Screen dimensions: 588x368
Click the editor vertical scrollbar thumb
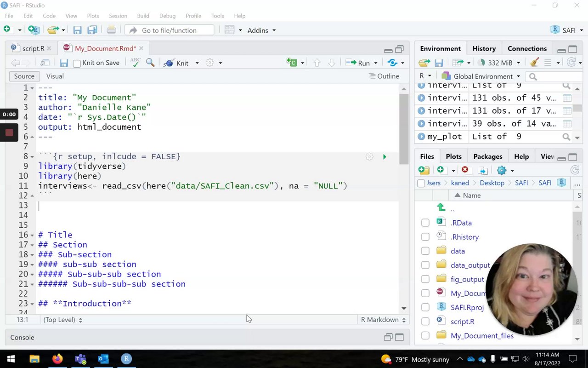pyautogui.click(x=404, y=129)
